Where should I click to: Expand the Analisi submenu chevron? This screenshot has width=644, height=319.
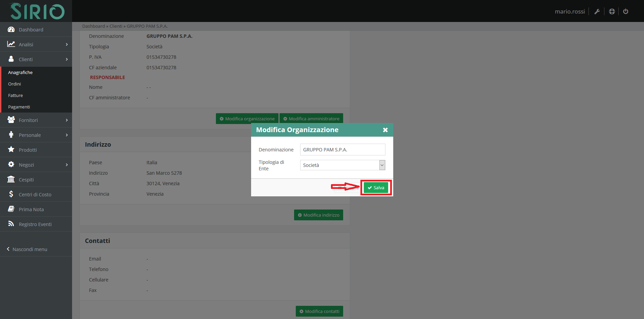(x=67, y=44)
